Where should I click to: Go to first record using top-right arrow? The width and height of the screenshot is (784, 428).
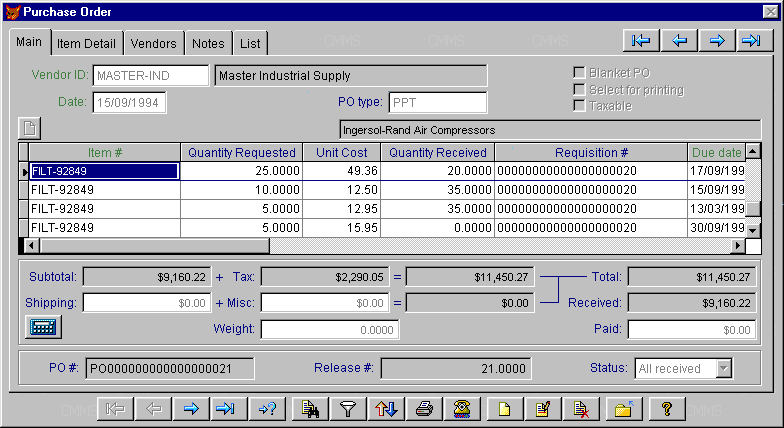click(641, 40)
